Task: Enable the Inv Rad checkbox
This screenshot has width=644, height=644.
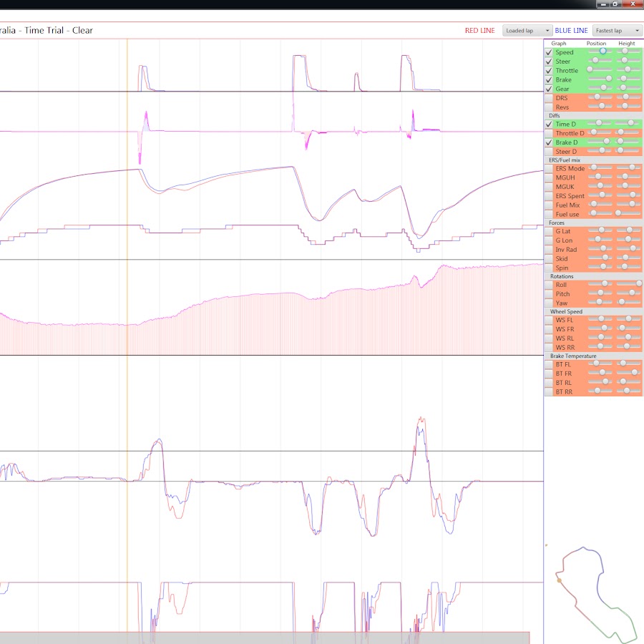Action: click(x=549, y=250)
